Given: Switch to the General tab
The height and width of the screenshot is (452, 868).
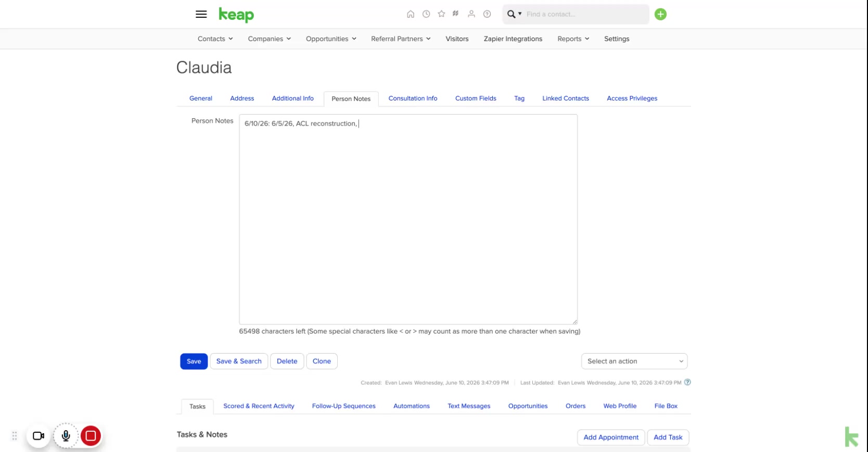Looking at the screenshot, I should [201, 98].
